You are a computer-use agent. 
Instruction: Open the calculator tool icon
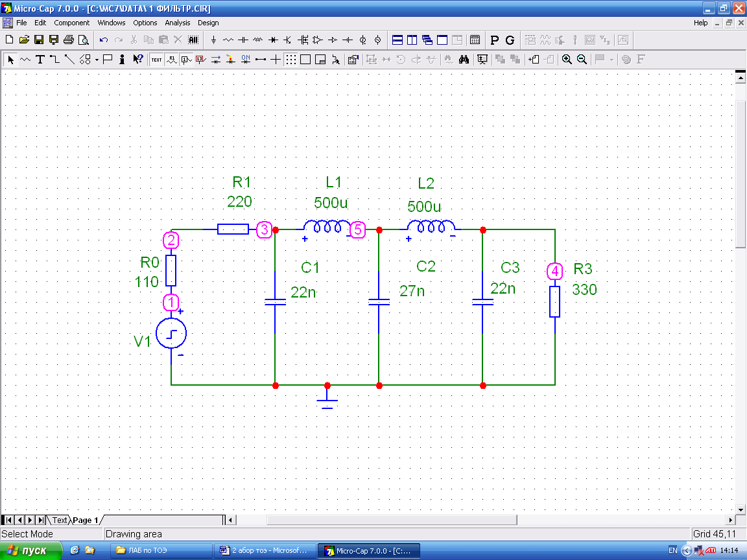pos(475,40)
